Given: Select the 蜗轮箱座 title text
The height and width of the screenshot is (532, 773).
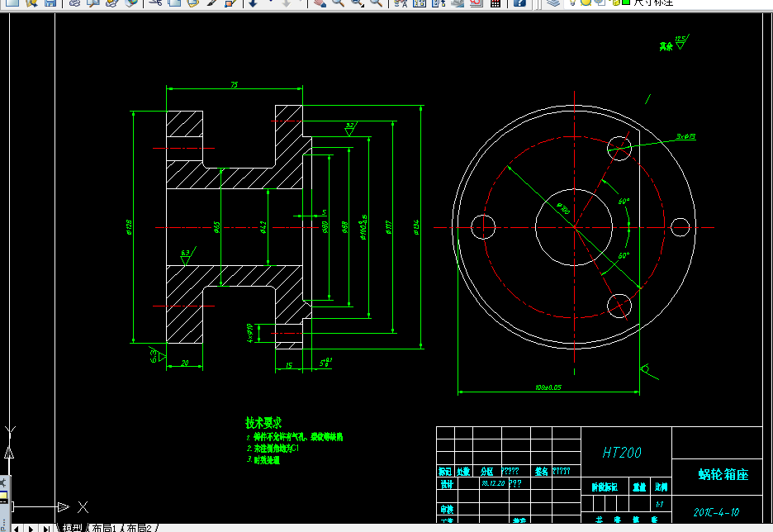Looking at the screenshot, I should pos(723,475).
